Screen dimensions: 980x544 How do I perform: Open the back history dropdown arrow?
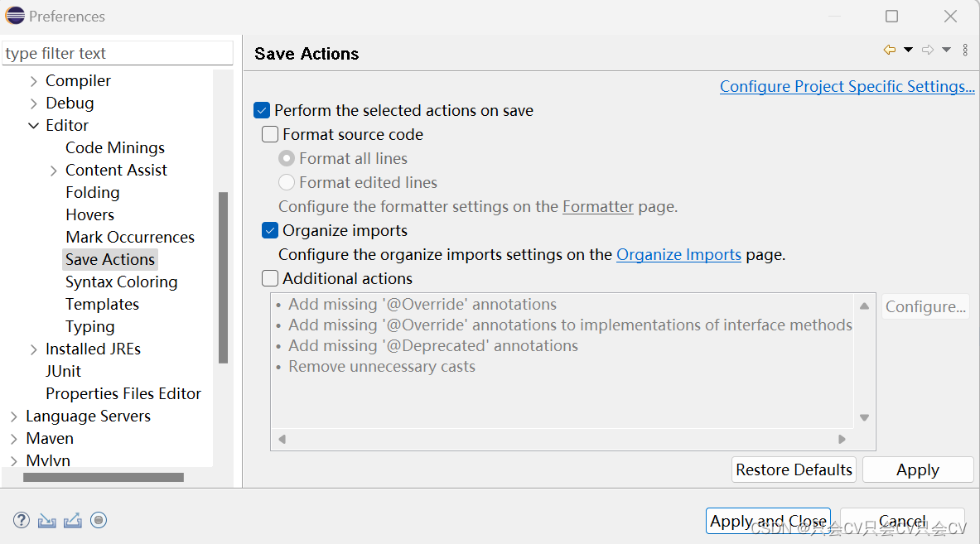pyautogui.click(x=908, y=51)
